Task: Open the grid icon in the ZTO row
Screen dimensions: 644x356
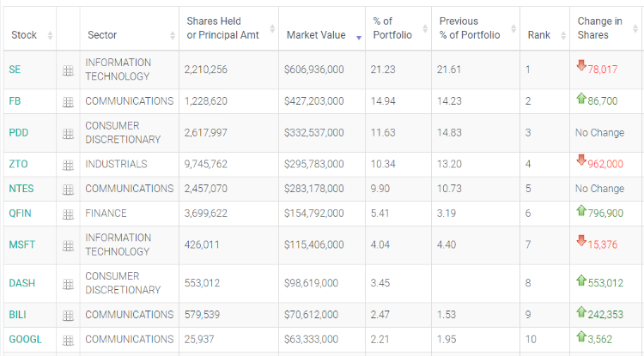Action: click(x=68, y=165)
